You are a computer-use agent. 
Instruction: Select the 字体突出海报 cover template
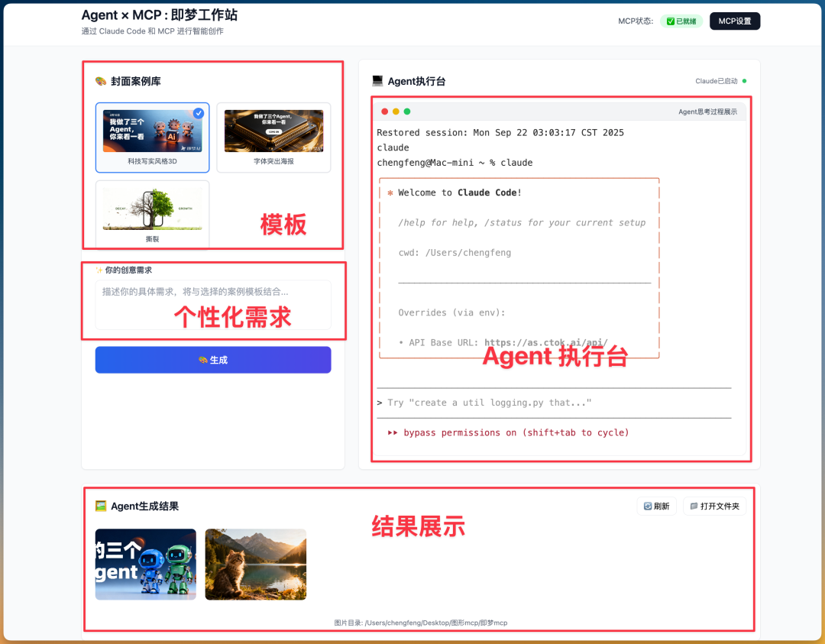pos(273,138)
